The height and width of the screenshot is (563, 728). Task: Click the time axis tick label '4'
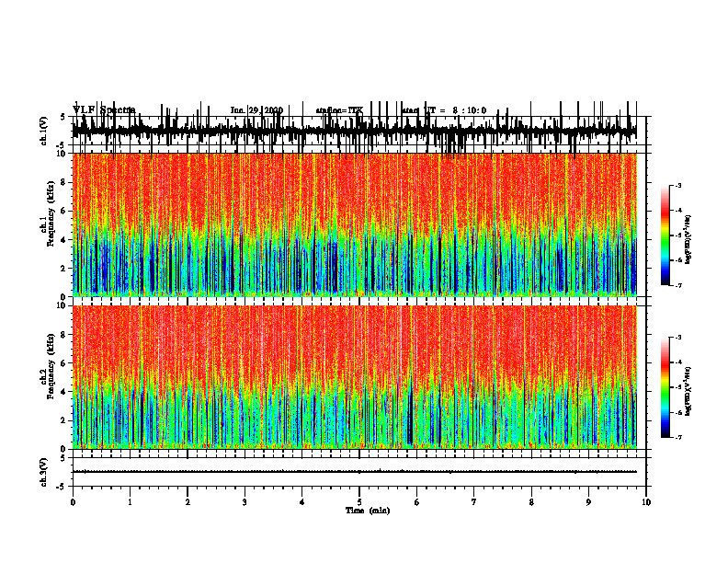(x=302, y=502)
